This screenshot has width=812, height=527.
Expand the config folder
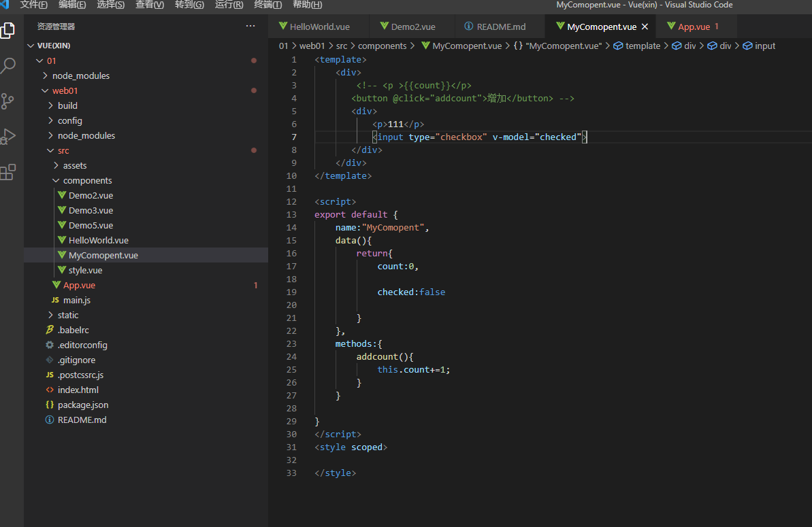click(x=51, y=120)
